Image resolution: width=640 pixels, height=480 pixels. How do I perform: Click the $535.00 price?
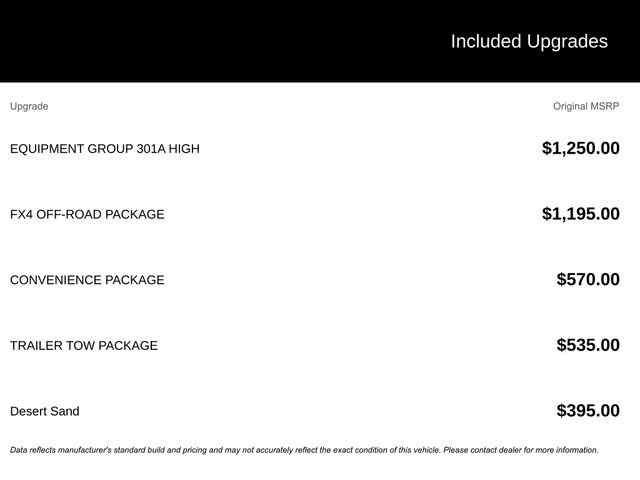(x=588, y=346)
